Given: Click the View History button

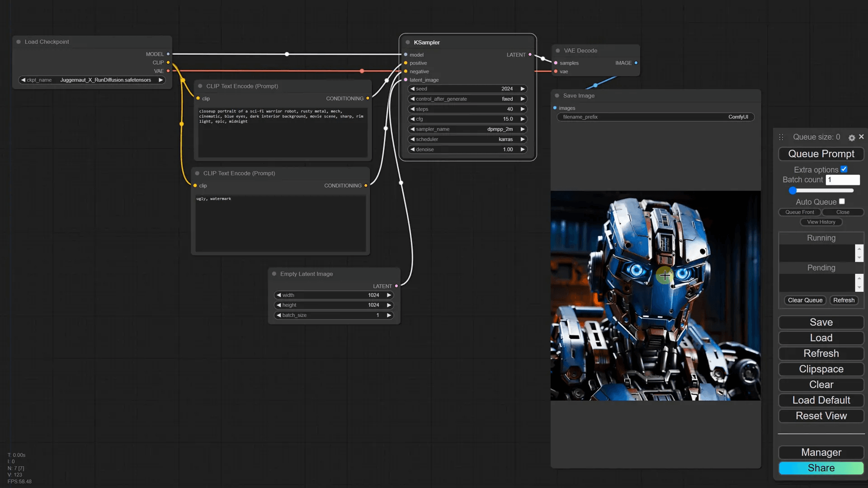Looking at the screenshot, I should click(821, 222).
